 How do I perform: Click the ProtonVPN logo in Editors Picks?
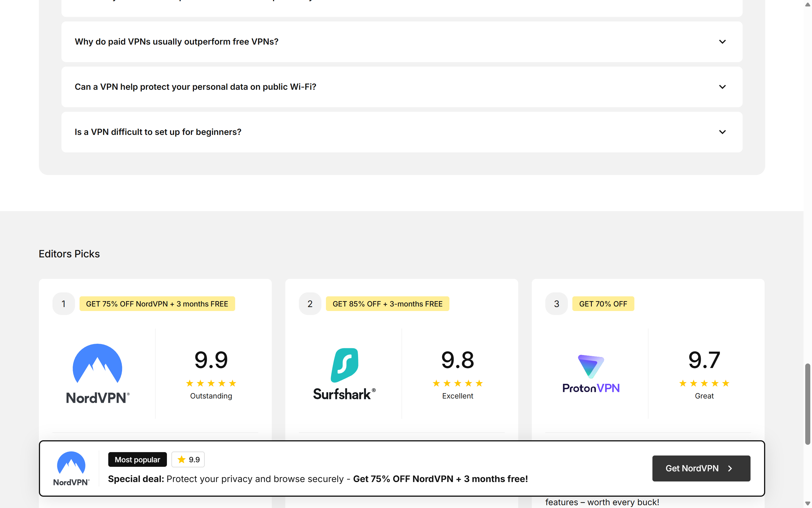(x=591, y=374)
